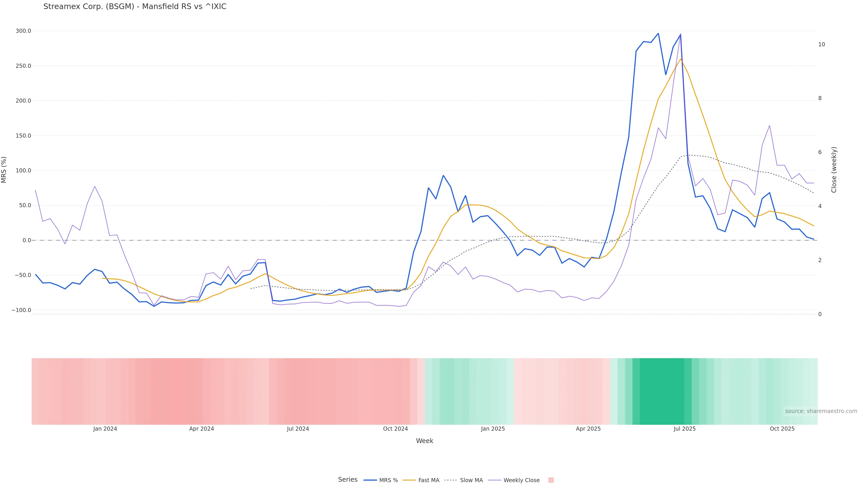Click the MRS (%) y-axis title

(x=4, y=170)
